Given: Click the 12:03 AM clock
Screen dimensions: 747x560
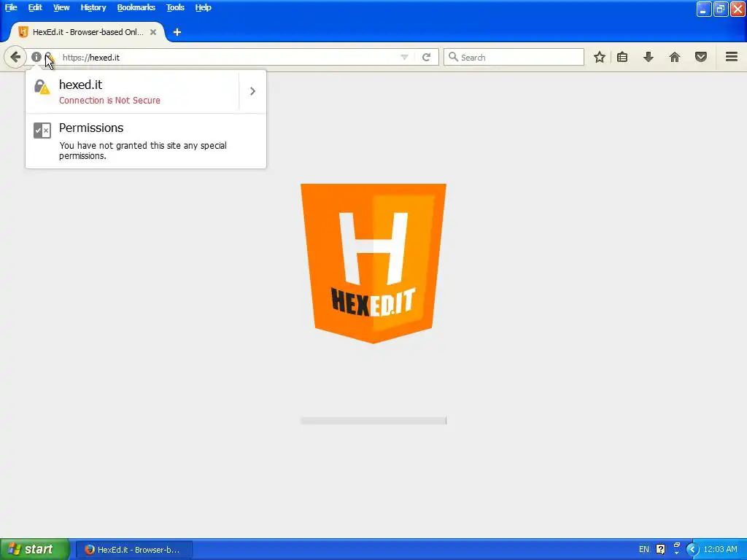Looking at the screenshot, I should point(720,550).
